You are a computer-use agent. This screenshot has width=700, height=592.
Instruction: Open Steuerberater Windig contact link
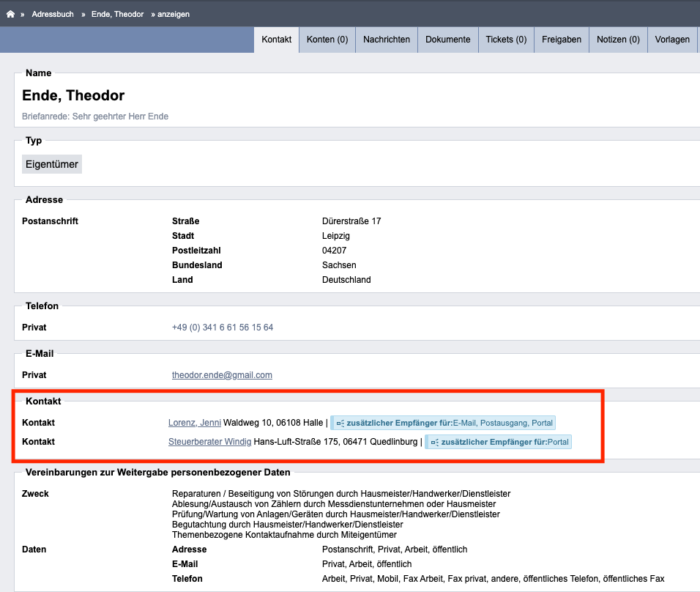(210, 442)
